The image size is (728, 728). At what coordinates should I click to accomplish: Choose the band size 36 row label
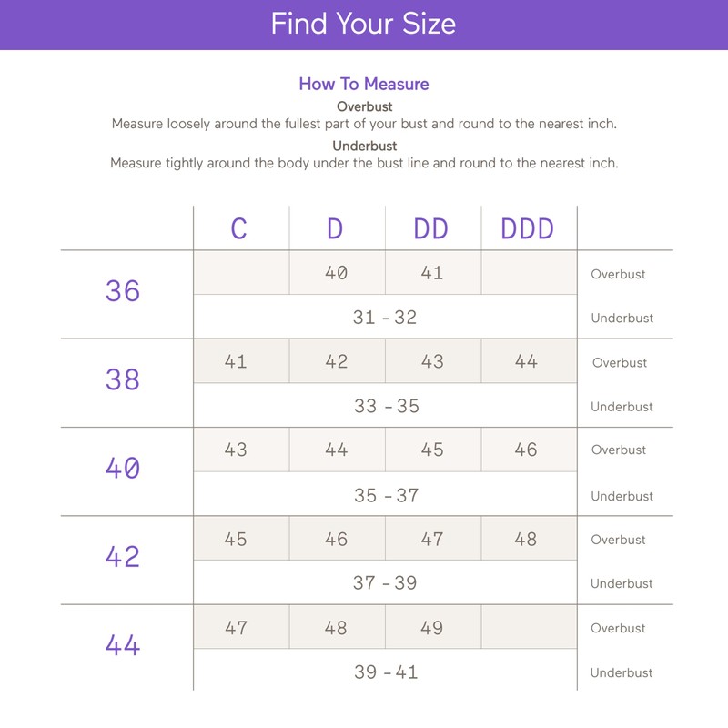pyautogui.click(x=123, y=291)
